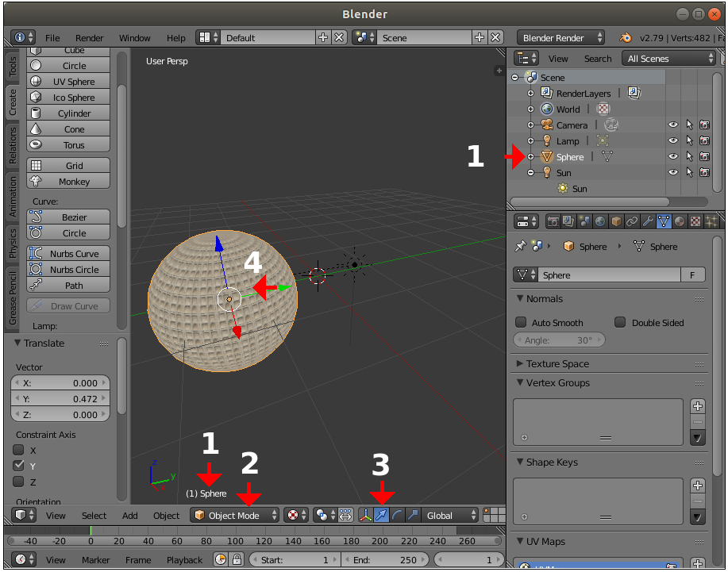This screenshot has width=728, height=572.
Task: Open the Object Mode dropdown
Action: click(x=234, y=515)
